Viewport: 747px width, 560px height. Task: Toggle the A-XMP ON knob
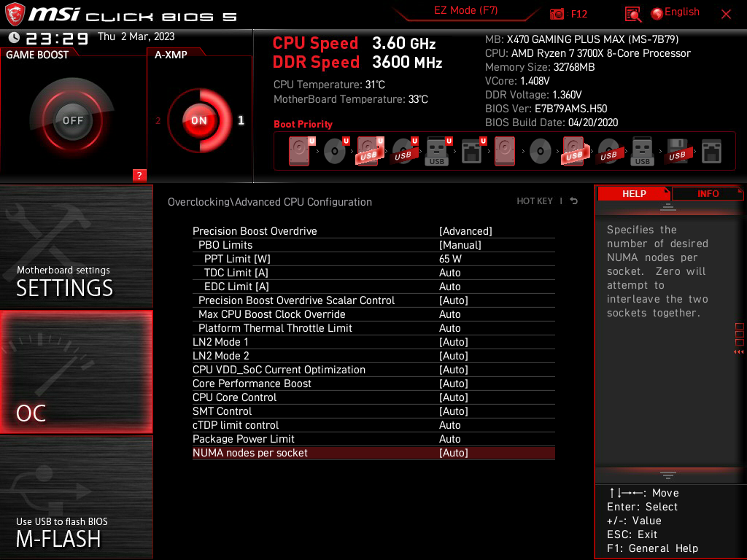coord(199,120)
